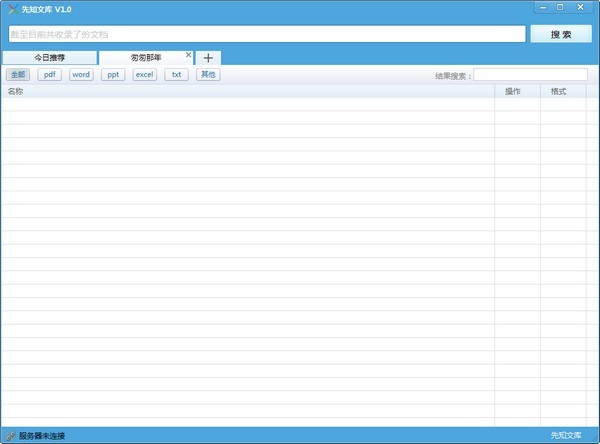Switch to the 今日推荐 tab
600x444 pixels.
(x=50, y=58)
